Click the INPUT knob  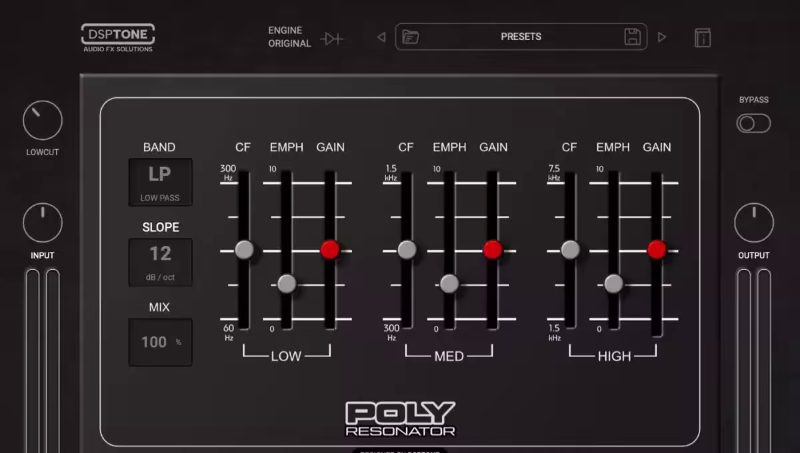(x=42, y=223)
